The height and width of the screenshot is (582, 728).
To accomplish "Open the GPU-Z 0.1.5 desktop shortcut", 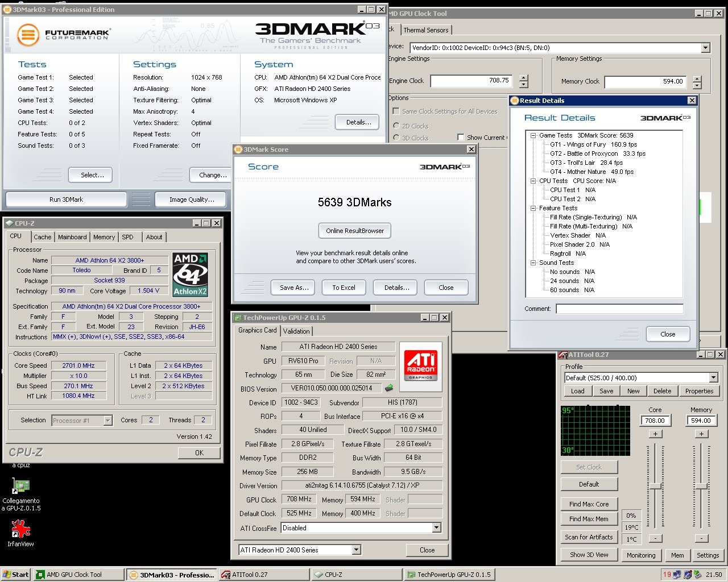I will (20, 487).
